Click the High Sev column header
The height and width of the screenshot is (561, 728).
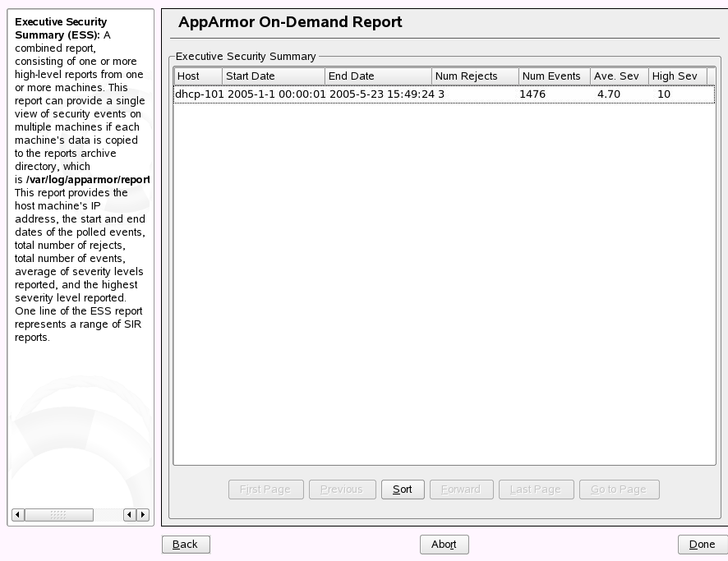[677, 76]
